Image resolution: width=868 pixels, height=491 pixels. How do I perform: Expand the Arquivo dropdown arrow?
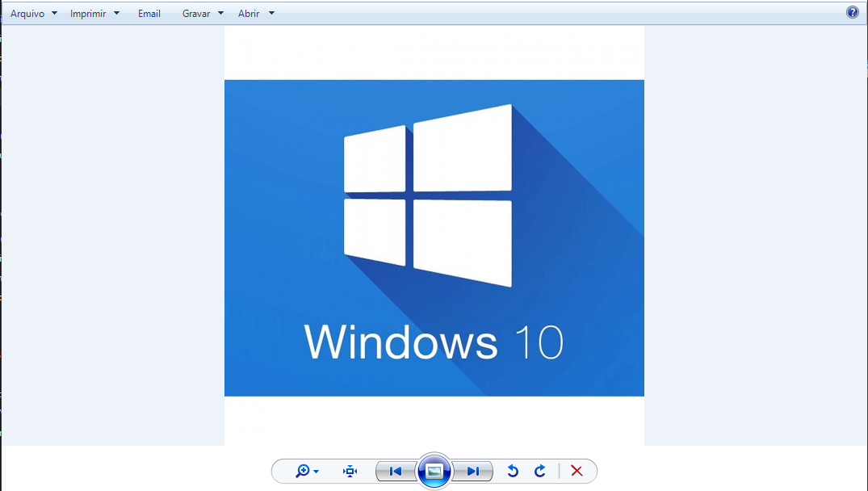point(54,13)
